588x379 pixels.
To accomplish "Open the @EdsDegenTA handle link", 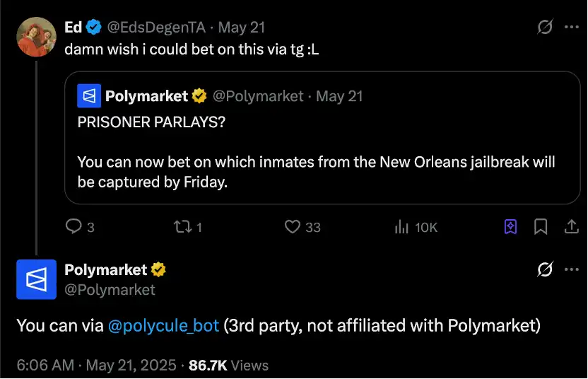I will click(x=157, y=28).
